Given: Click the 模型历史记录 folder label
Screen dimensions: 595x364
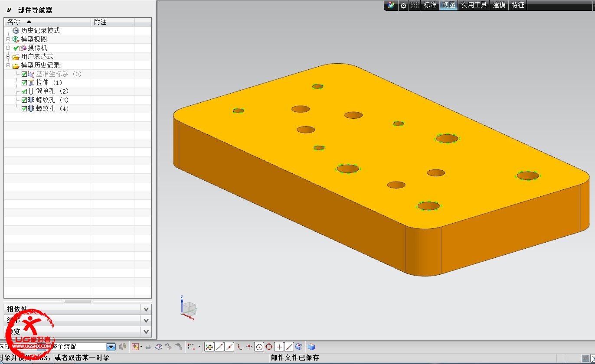Looking at the screenshot, I should (40, 65).
